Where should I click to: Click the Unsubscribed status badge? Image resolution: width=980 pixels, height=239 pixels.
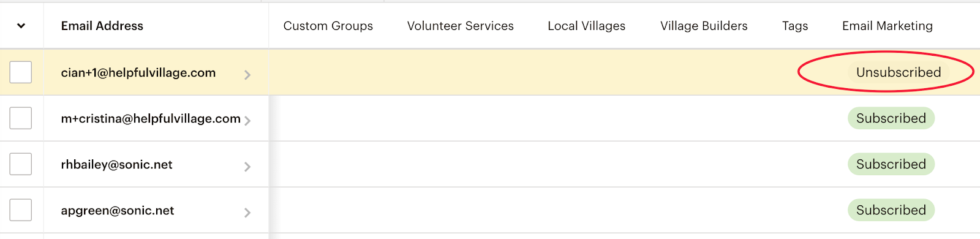click(899, 72)
